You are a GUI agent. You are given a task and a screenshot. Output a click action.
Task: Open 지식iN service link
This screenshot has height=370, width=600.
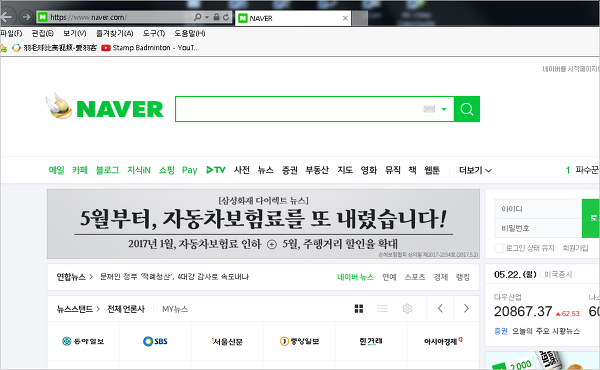coord(139,170)
